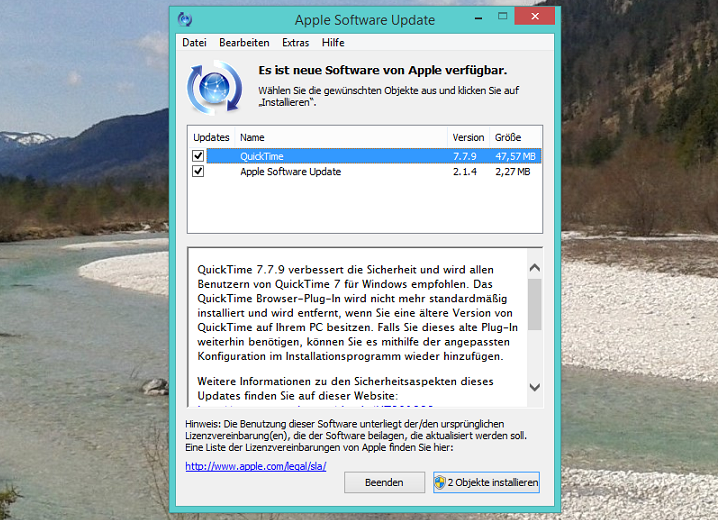
Task: Open the Hilfe menu
Action: pyautogui.click(x=333, y=43)
